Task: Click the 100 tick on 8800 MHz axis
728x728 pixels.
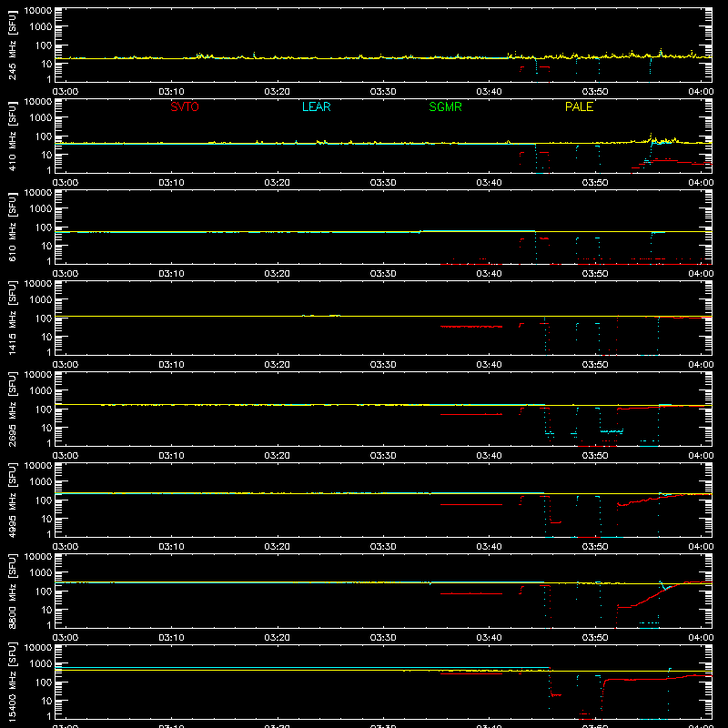Action: [x=44, y=591]
